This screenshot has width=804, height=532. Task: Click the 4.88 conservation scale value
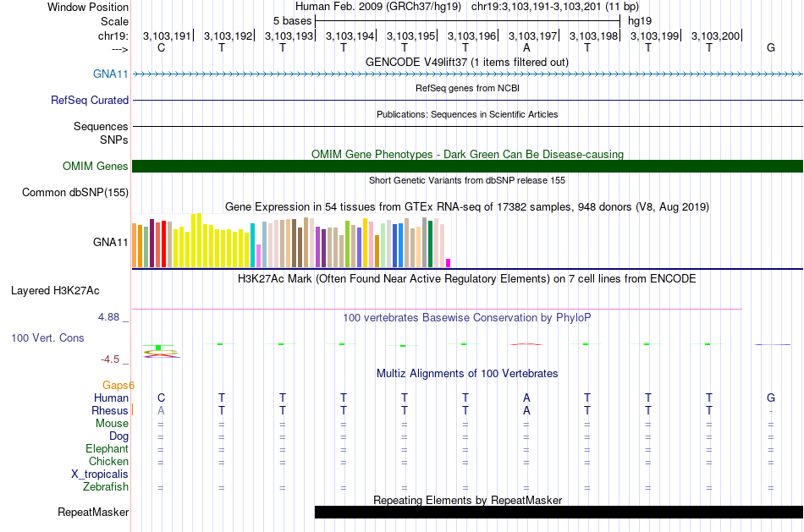pyautogui.click(x=108, y=317)
